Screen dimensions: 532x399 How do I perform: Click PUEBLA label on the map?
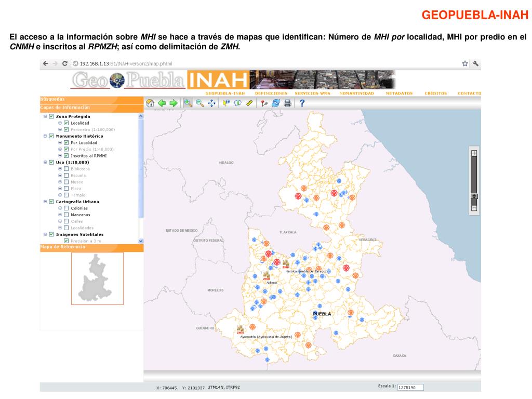(322, 314)
